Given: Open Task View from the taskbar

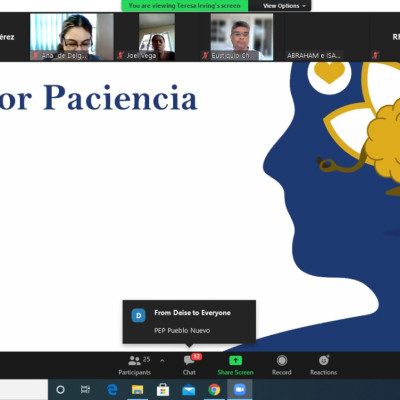Looking at the screenshot, I should click(85, 389).
